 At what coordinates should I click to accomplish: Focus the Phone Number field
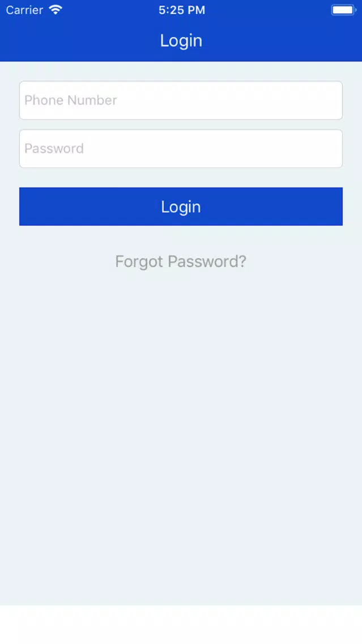click(x=181, y=100)
